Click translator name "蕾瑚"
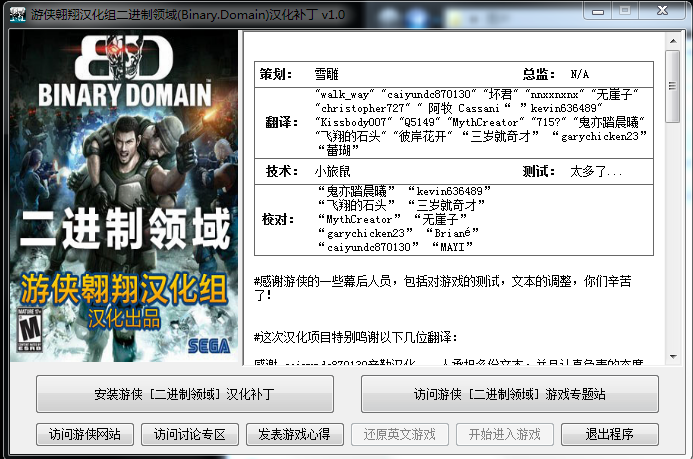Viewport: 693px width, 459px height. click(x=339, y=151)
